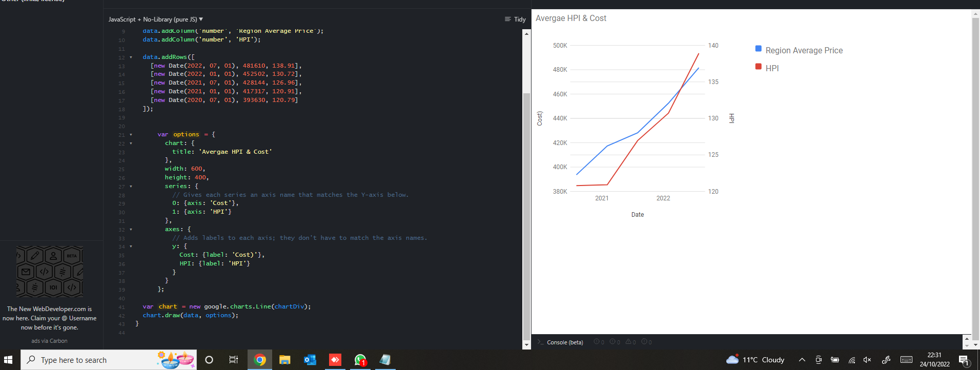980x370 pixels.
Task: Click the blue Region Average Price swatch
Action: pos(758,49)
